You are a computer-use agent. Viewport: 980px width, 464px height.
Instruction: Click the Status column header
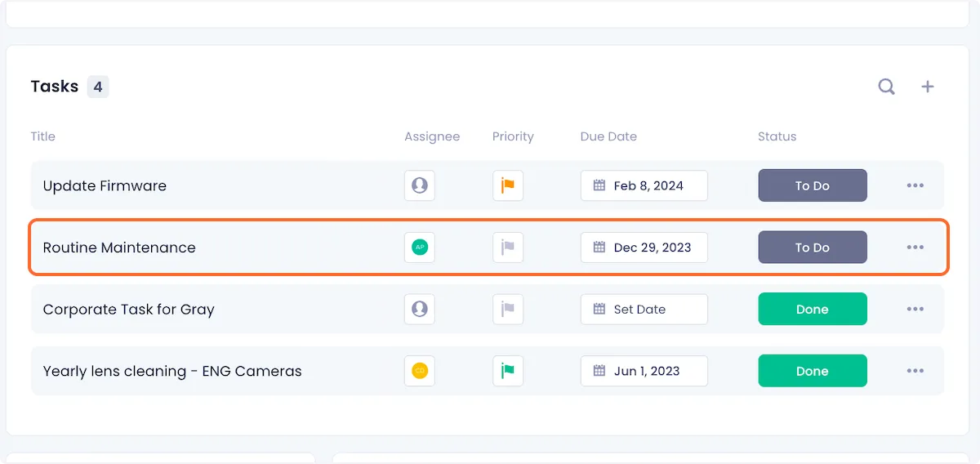click(x=777, y=136)
